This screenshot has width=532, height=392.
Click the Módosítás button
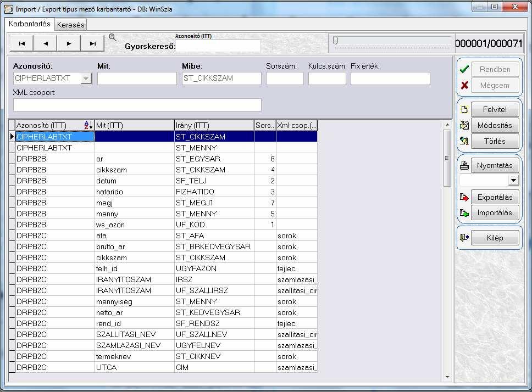pyautogui.click(x=495, y=125)
